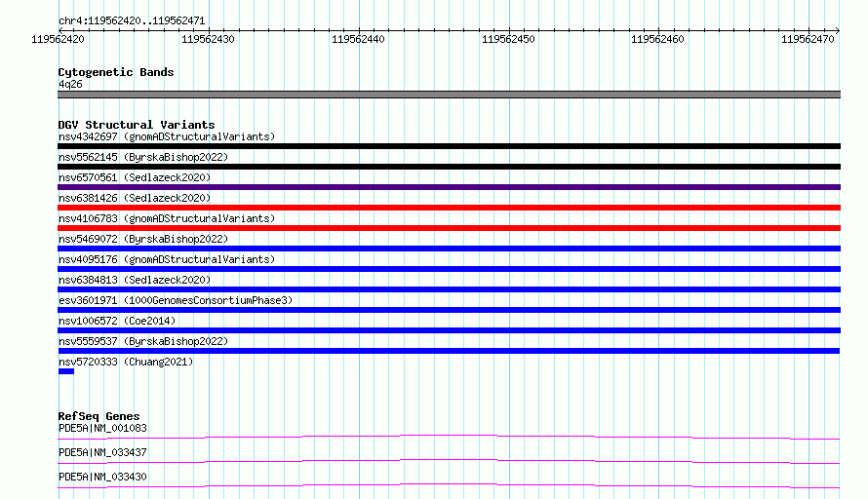The height and width of the screenshot is (499, 868).
Task: Click ruler coordinate 119562450
Action: (x=508, y=39)
